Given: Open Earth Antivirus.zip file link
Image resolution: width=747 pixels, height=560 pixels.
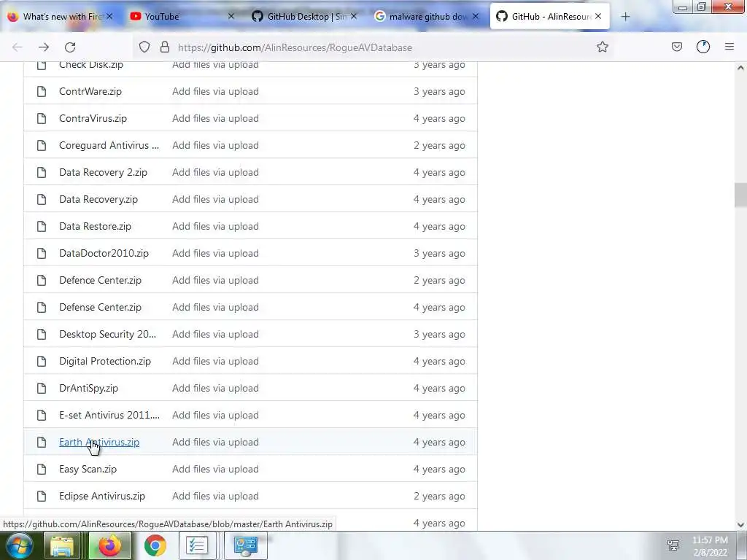Looking at the screenshot, I should point(99,443).
